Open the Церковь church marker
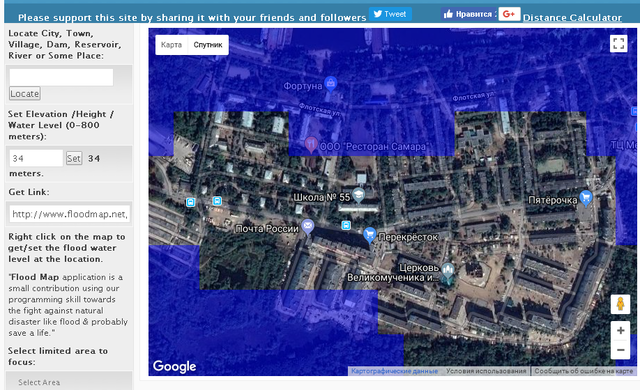The image size is (640, 390). 448,271
